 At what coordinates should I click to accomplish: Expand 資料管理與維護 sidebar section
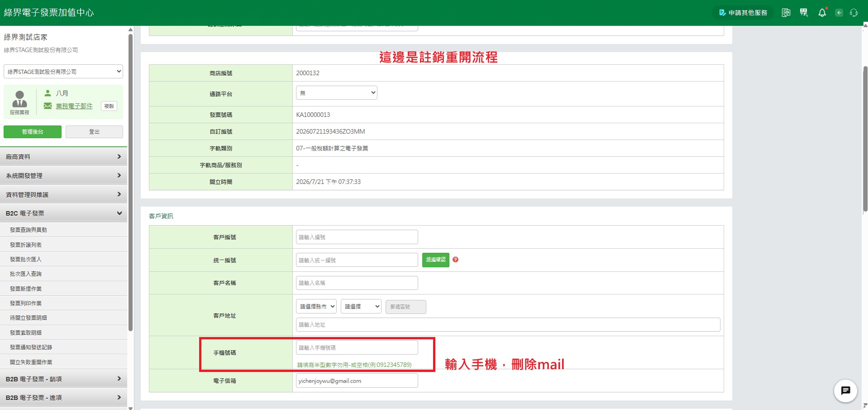(63, 195)
